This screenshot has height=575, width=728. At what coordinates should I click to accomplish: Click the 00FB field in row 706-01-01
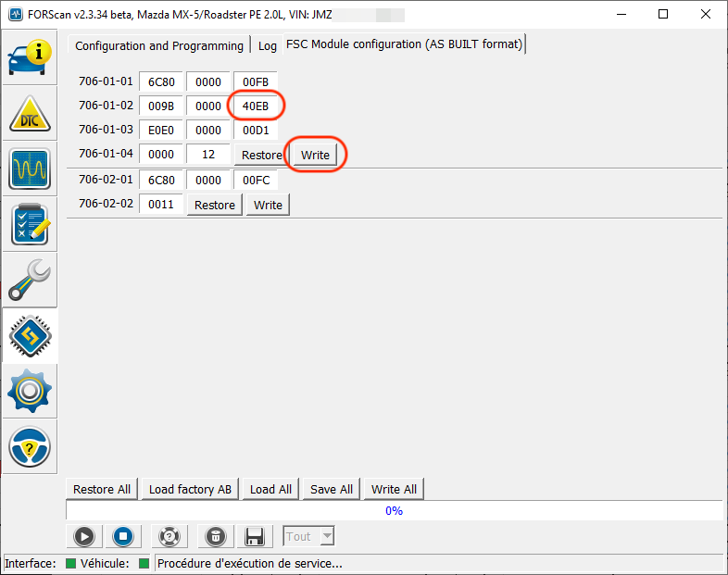pos(256,81)
